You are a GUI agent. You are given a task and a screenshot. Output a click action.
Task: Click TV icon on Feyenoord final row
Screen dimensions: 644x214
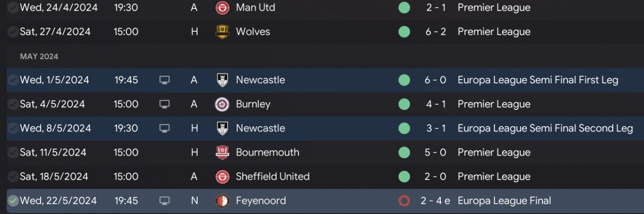click(165, 201)
